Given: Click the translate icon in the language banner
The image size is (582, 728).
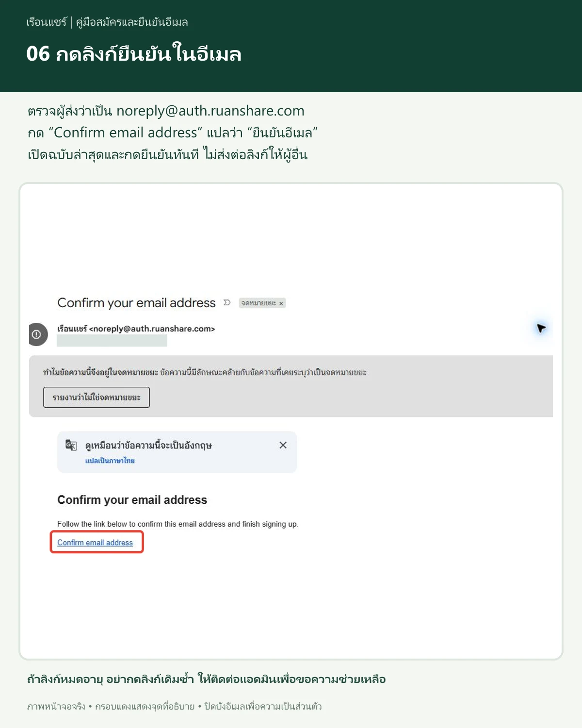Looking at the screenshot, I should 71,445.
